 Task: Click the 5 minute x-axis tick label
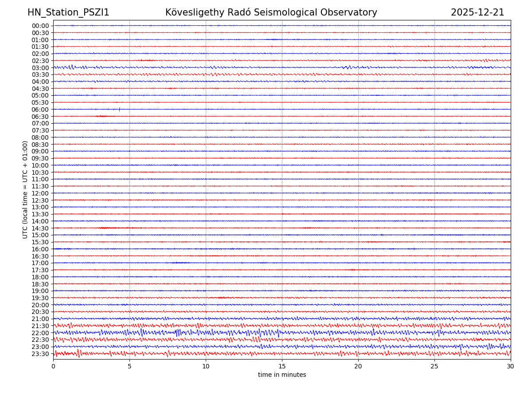click(129, 367)
